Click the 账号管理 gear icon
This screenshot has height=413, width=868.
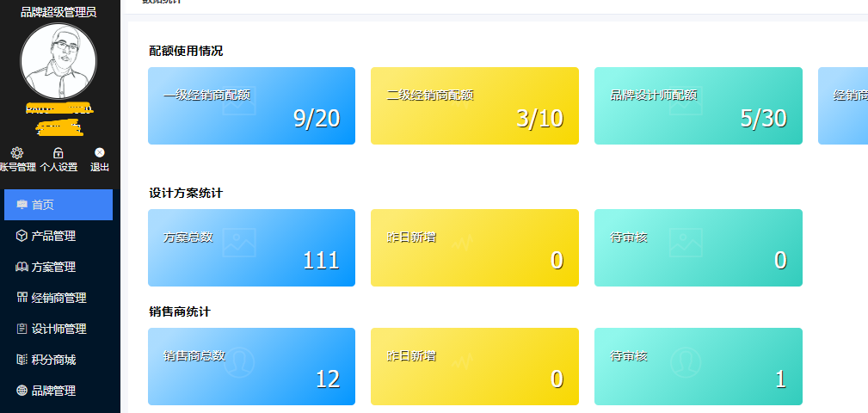pyautogui.click(x=17, y=153)
